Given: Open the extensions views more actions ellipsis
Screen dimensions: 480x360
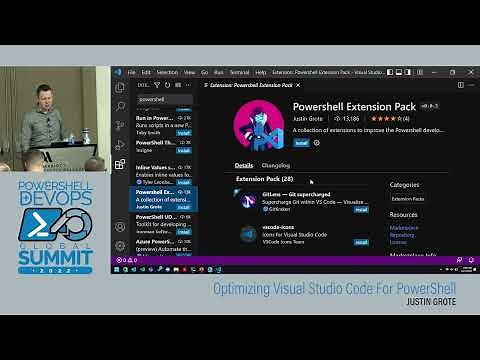Looking at the screenshot, I should click(x=188, y=85).
